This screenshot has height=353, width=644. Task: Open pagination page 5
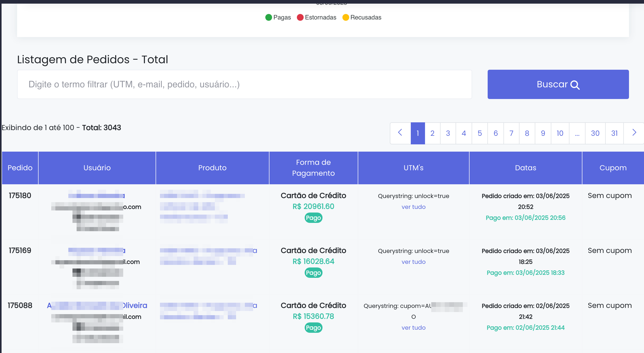480,133
